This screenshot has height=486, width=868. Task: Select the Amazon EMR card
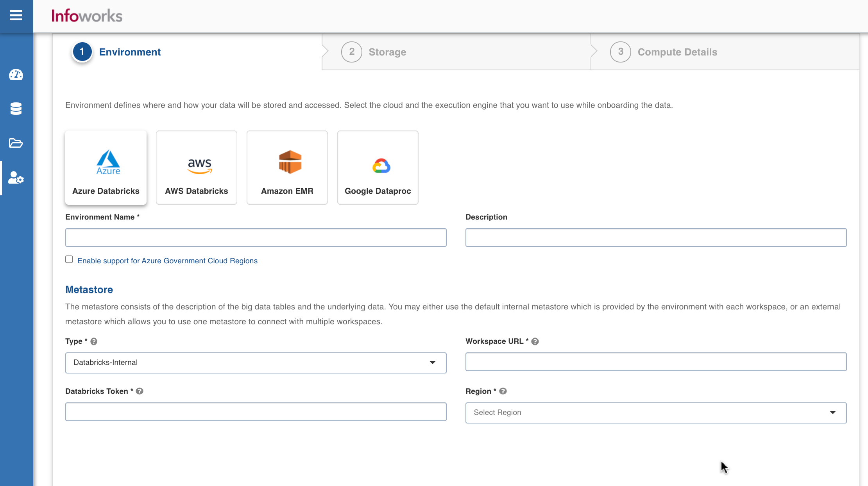point(287,167)
